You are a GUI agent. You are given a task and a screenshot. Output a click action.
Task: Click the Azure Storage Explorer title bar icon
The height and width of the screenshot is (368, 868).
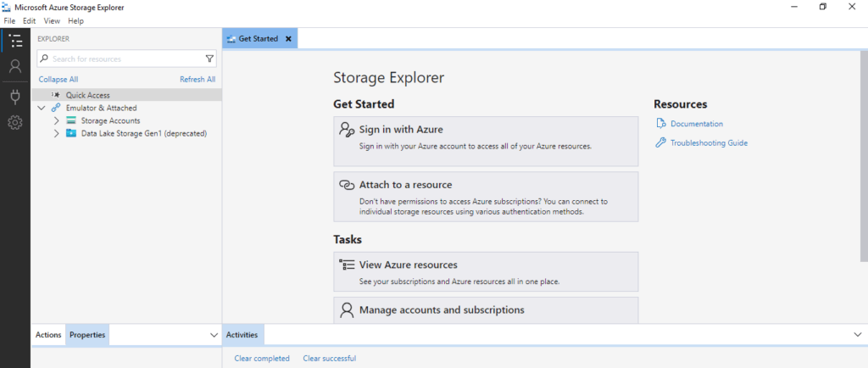tap(7, 7)
